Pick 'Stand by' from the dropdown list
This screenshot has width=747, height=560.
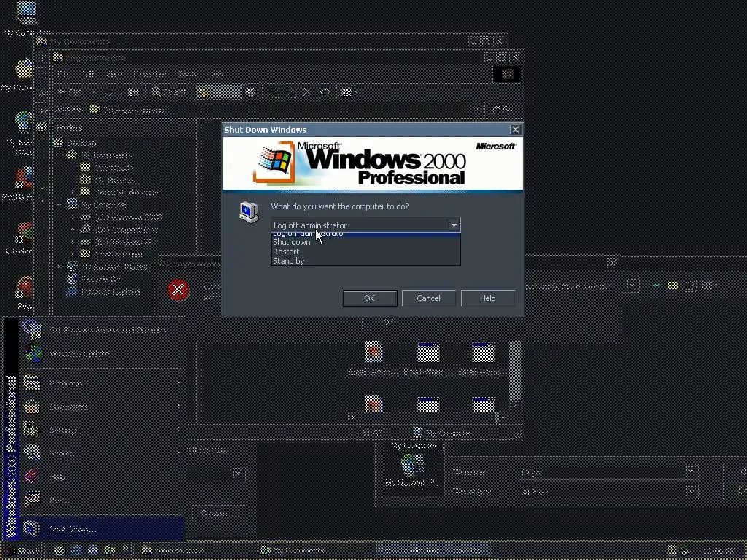365,261
